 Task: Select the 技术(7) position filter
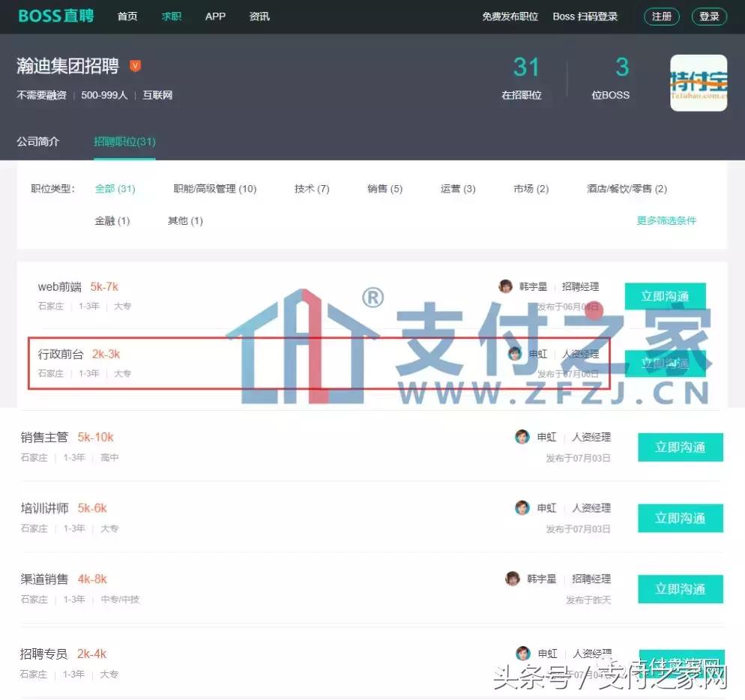[x=311, y=189]
